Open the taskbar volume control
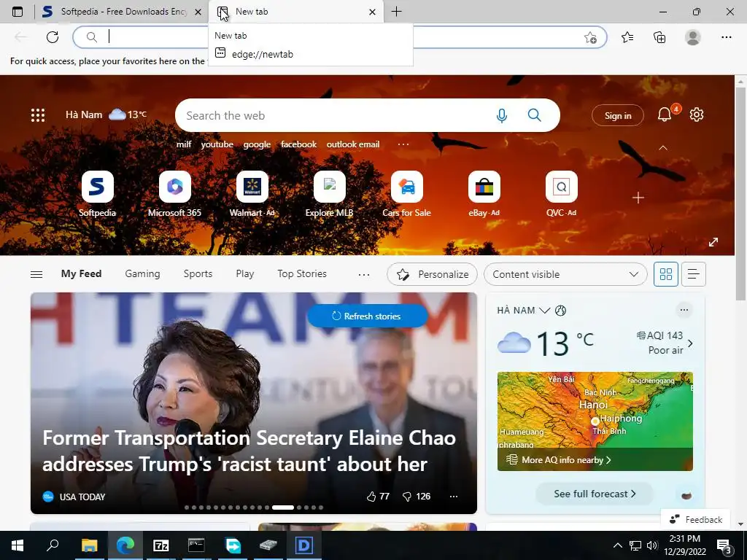Viewport: 747px width, 560px height. coord(652,545)
